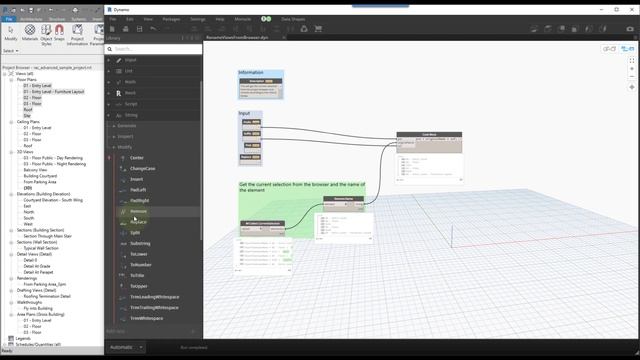The height and width of the screenshot is (360, 640).
Task: Select the TrimWhitespace node in library
Action: point(147,318)
